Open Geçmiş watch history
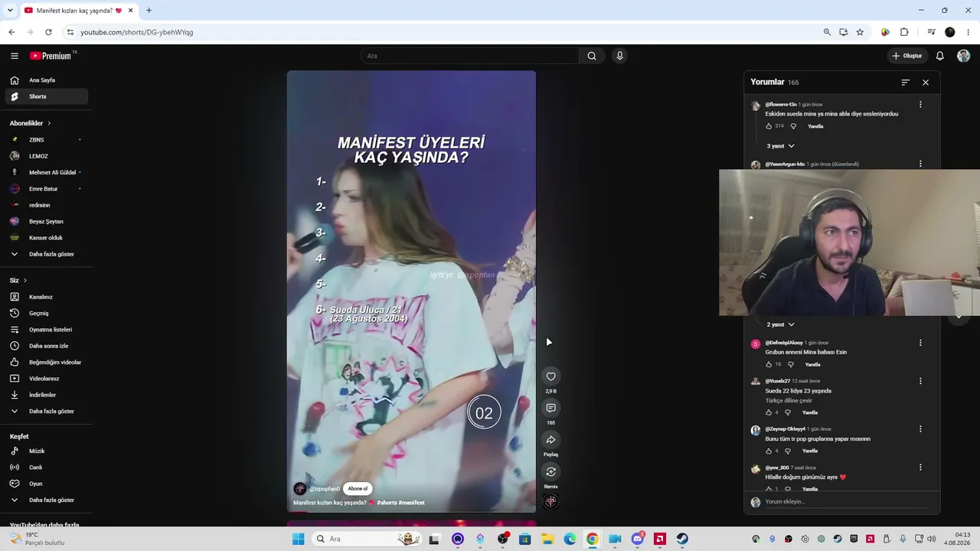The width and height of the screenshot is (980, 551). 46,313
